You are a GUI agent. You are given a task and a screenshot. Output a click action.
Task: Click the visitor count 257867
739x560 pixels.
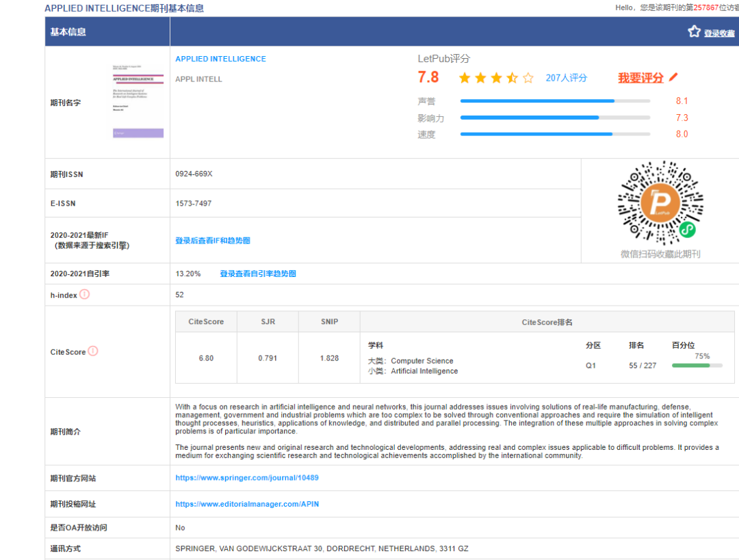coord(706,8)
